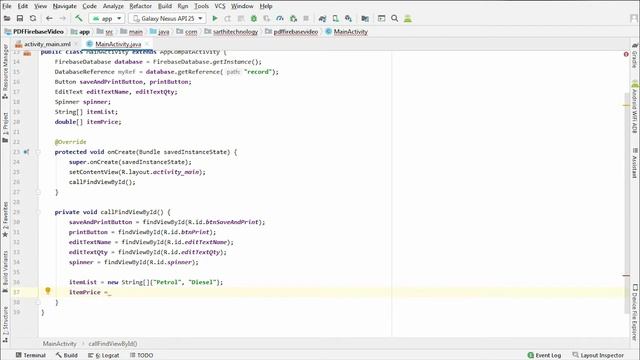Open Search Everywhere magnifier icon
The width and height of the screenshot is (640, 360).
click(395, 18)
